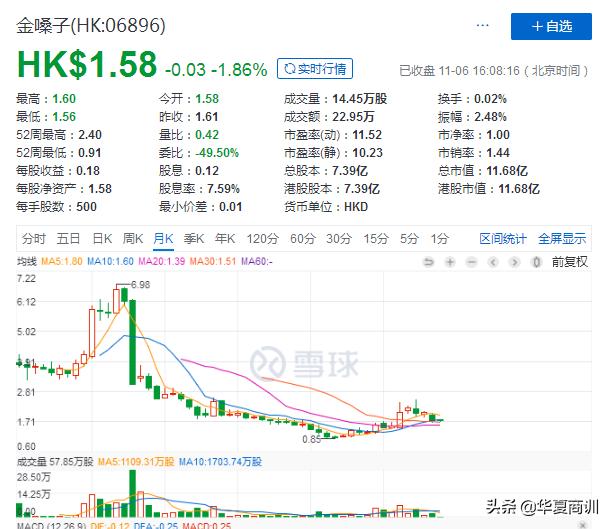Switch to the 120分 chart tab
The width and height of the screenshot is (613, 529).
[263, 238]
